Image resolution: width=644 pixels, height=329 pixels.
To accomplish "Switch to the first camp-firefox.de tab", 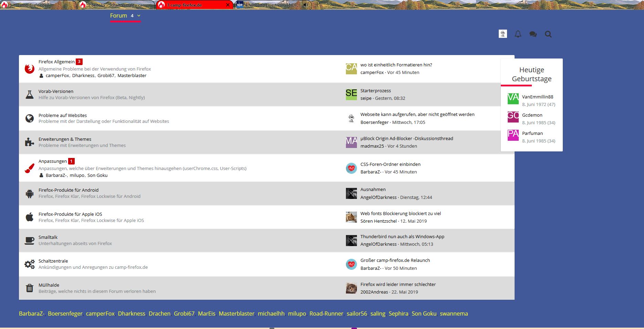I will (38, 5).
